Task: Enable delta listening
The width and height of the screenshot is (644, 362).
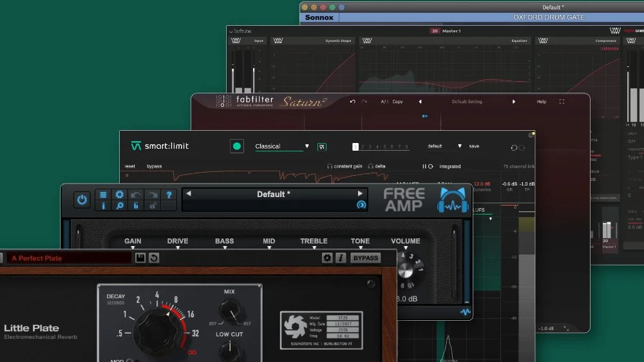Action: click(x=377, y=166)
